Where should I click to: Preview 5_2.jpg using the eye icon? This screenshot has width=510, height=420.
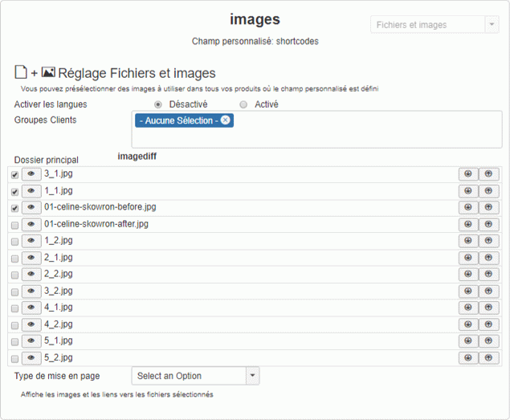31,358
